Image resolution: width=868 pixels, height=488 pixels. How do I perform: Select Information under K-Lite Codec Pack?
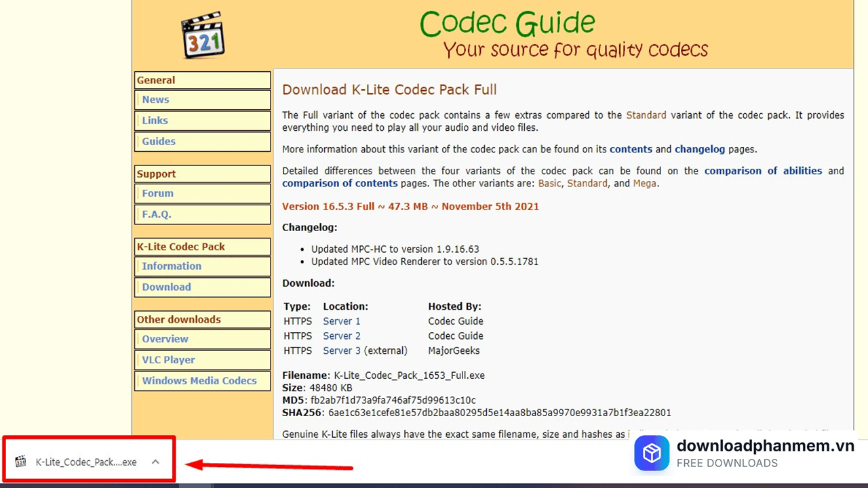click(x=172, y=266)
